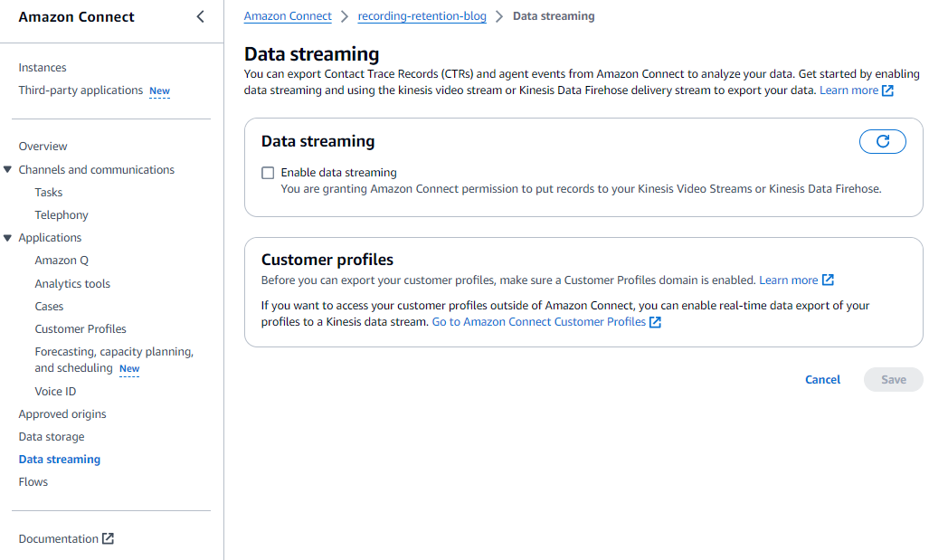The height and width of the screenshot is (560, 929).
Task: Open Amazon Connect breadcrumb link
Action: coord(288,16)
